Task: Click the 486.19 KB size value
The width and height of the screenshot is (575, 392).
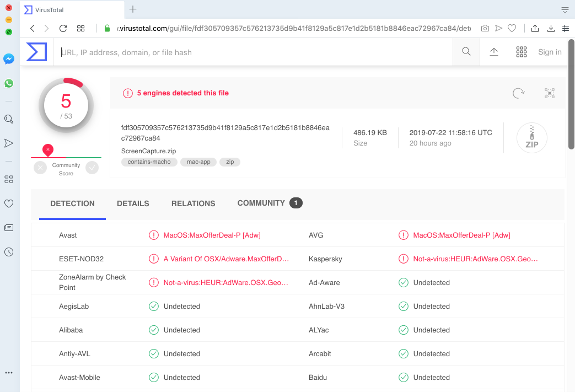Action: 370,133
